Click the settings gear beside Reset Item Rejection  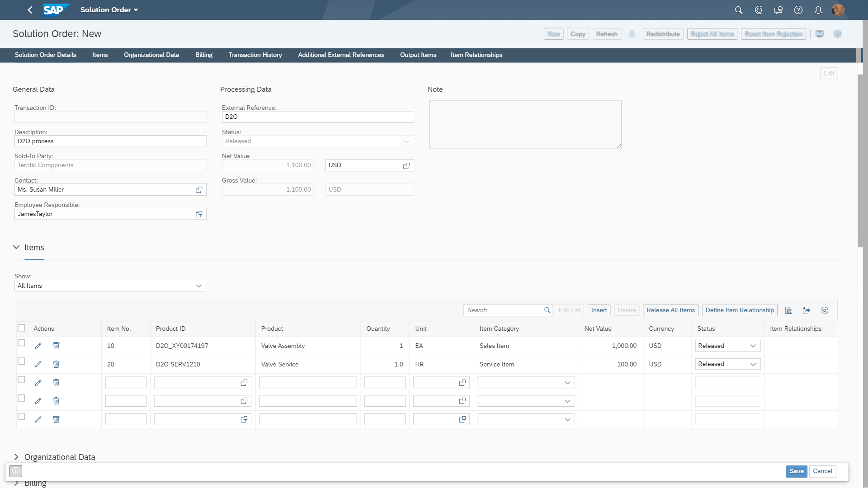pyautogui.click(x=838, y=34)
